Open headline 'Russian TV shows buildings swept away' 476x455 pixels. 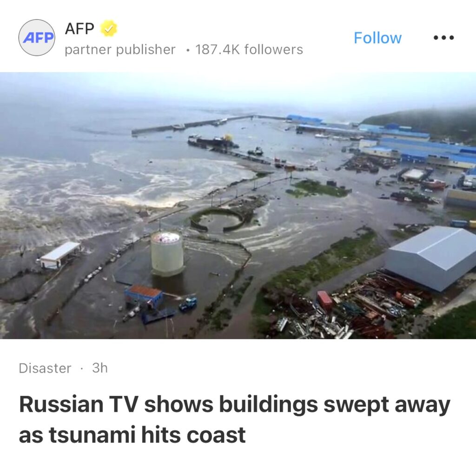pos(234,405)
